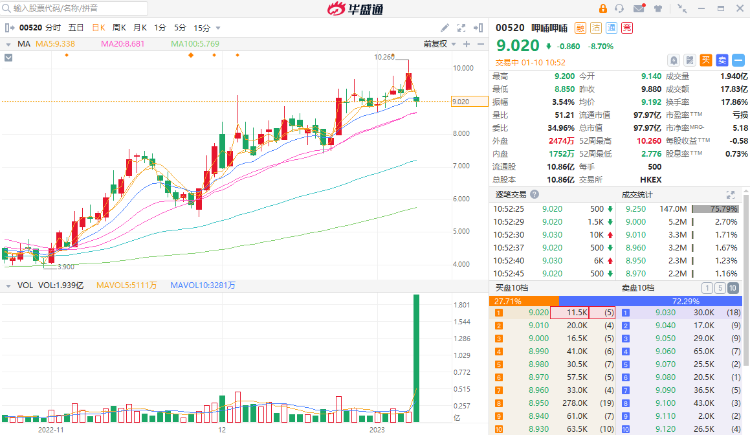The height and width of the screenshot is (435, 750).
Task: Select bid level 1 price 9.020
Action: [x=539, y=312]
